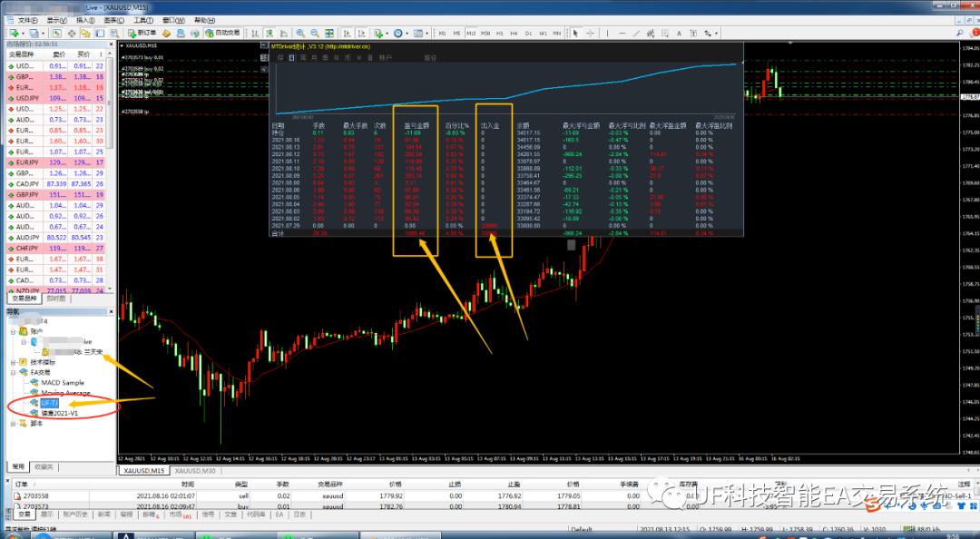Image resolution: width=980 pixels, height=539 pixels.
Task: Open the 即时图 tab in Market Watch
Action: (x=55, y=299)
